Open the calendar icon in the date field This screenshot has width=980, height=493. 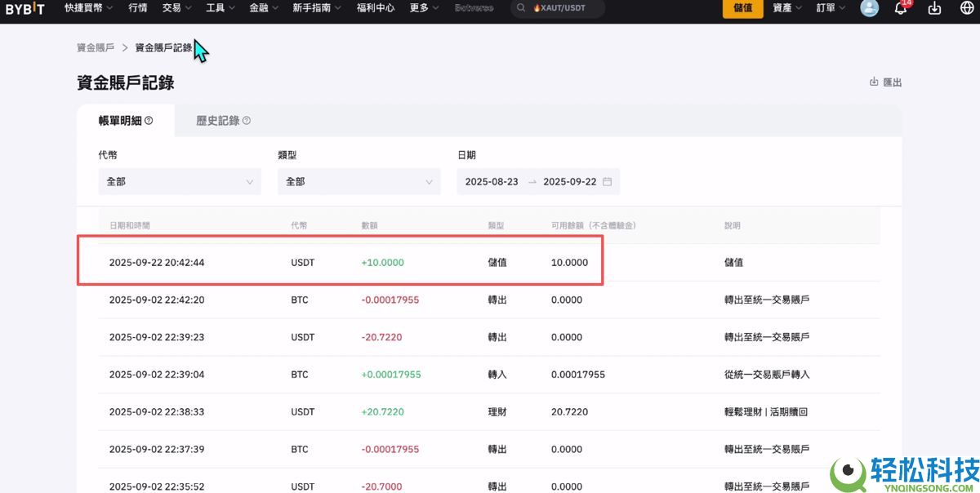[x=607, y=181]
